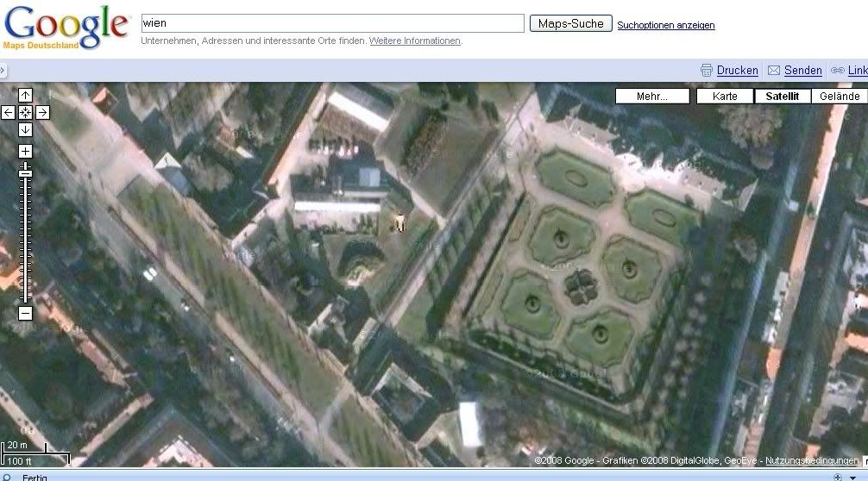The width and height of the screenshot is (868, 481).
Task: Pan the map up with the arrow
Action: [26, 95]
